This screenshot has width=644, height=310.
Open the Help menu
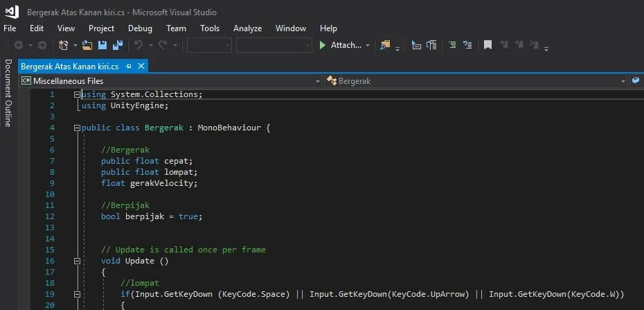coord(328,28)
